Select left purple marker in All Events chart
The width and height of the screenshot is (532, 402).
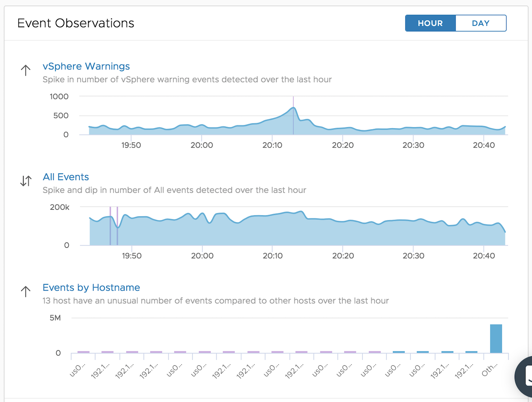(110, 227)
